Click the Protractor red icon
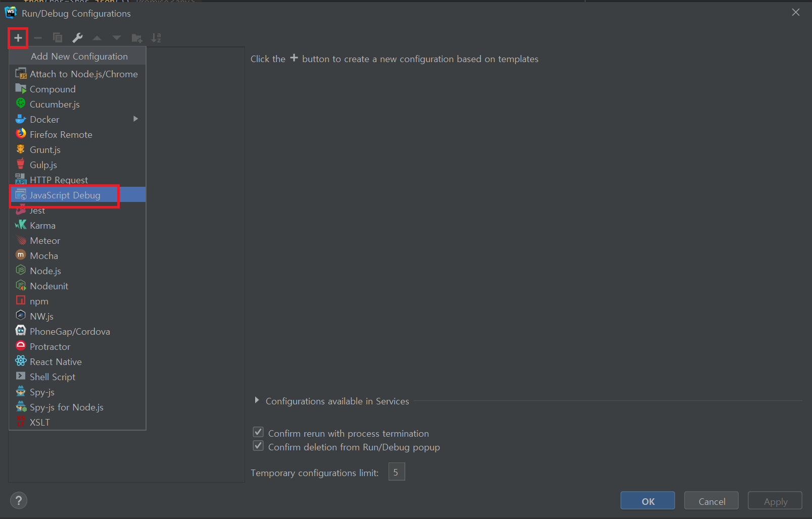 21,346
